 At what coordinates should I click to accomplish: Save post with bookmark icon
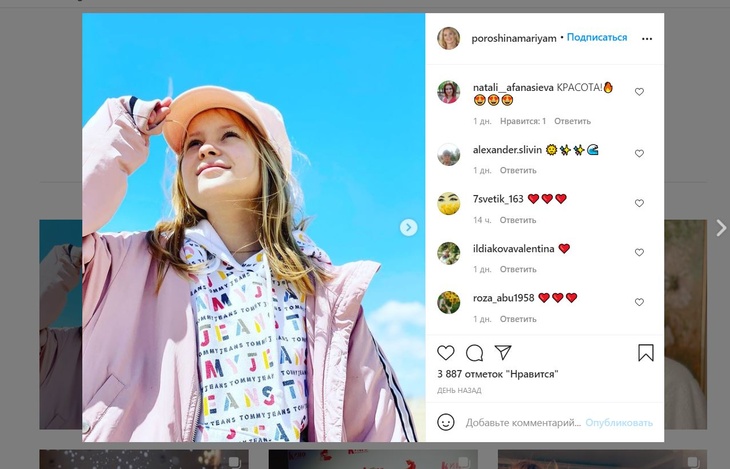click(646, 353)
